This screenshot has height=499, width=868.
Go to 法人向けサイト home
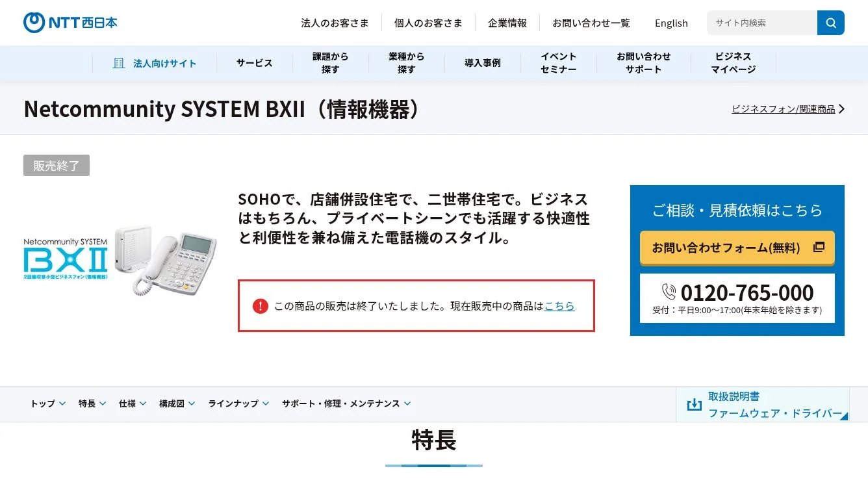pos(155,63)
